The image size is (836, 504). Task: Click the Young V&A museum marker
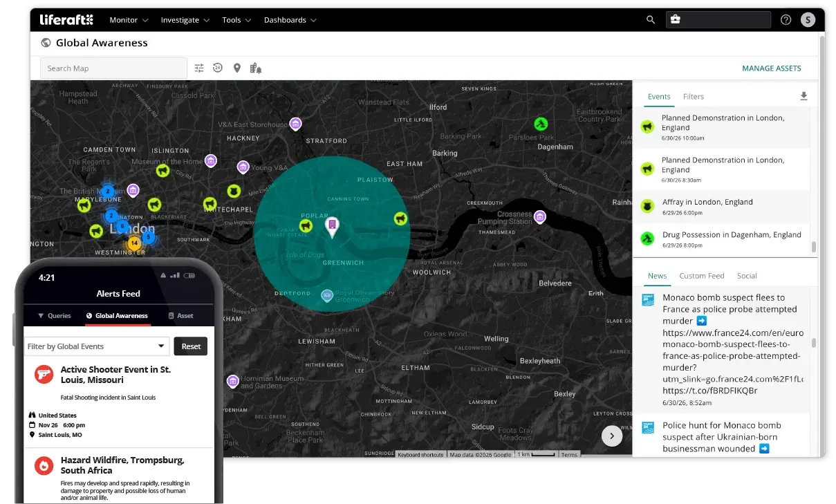pos(243,167)
